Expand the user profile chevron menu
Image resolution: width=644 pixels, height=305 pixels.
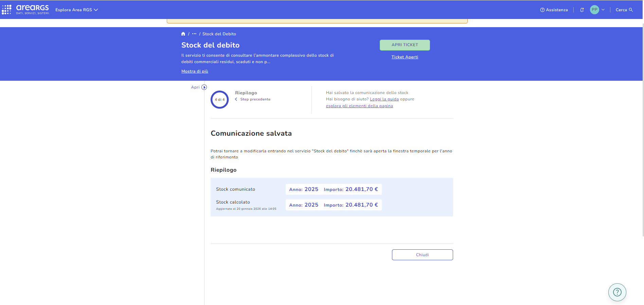(603, 10)
